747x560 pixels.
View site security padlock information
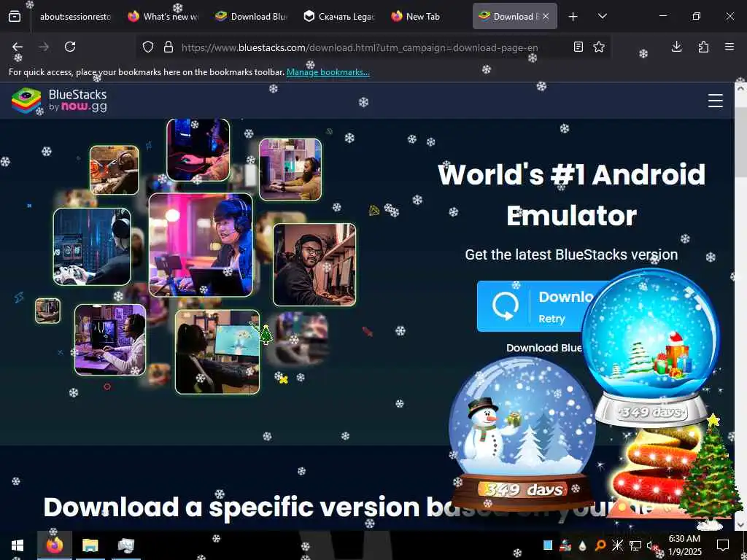tap(169, 47)
